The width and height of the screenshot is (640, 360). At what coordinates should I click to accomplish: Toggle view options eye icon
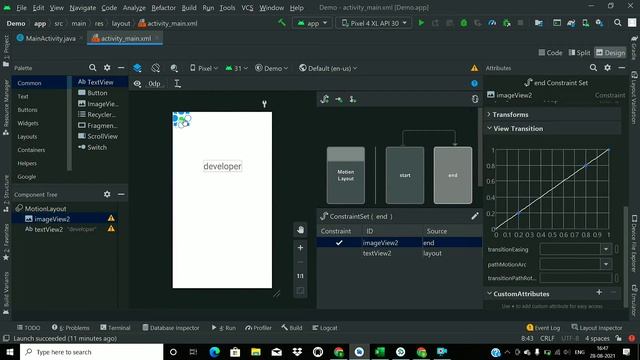137,84
